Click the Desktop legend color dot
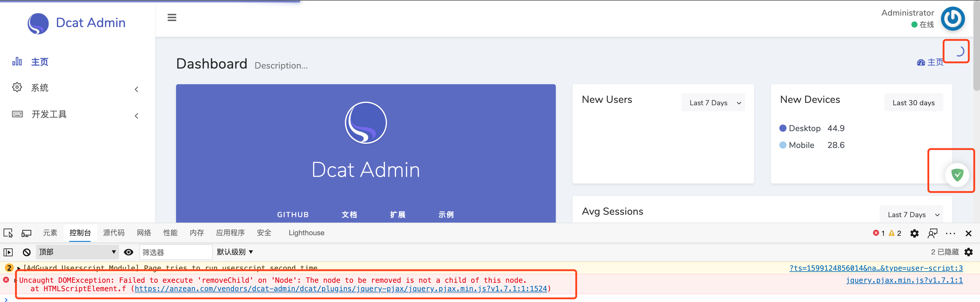980x302 pixels. 783,128
